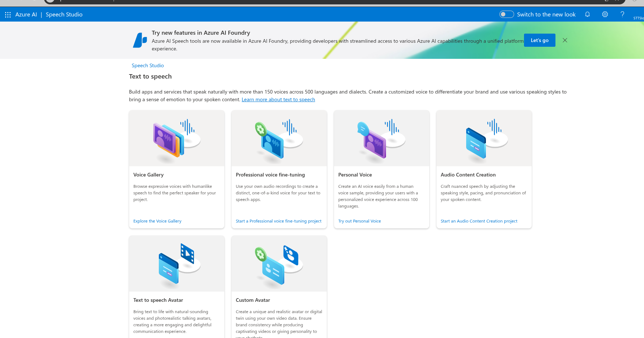This screenshot has height=338, width=644.
Task: Select Speech Studio in the header bar
Action: [x=64, y=15]
